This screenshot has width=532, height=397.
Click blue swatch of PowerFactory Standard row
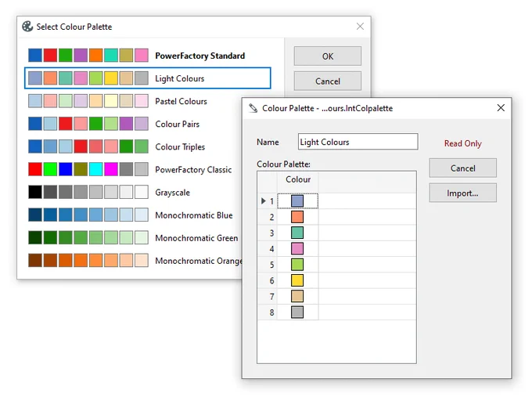[x=35, y=56]
